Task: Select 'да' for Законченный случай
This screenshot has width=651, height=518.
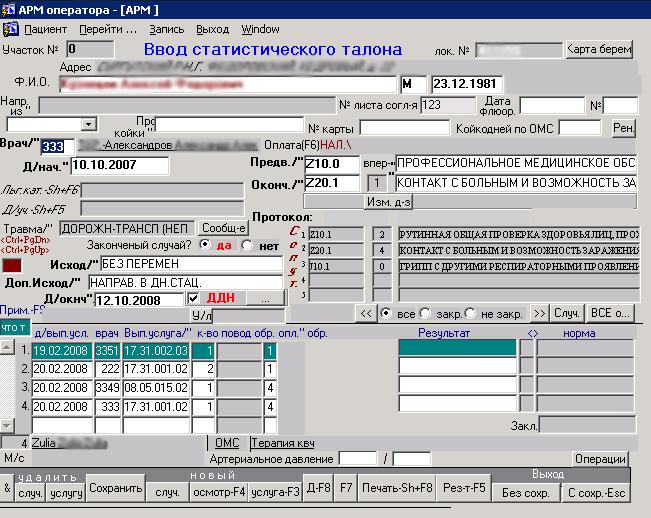Action: point(207,245)
